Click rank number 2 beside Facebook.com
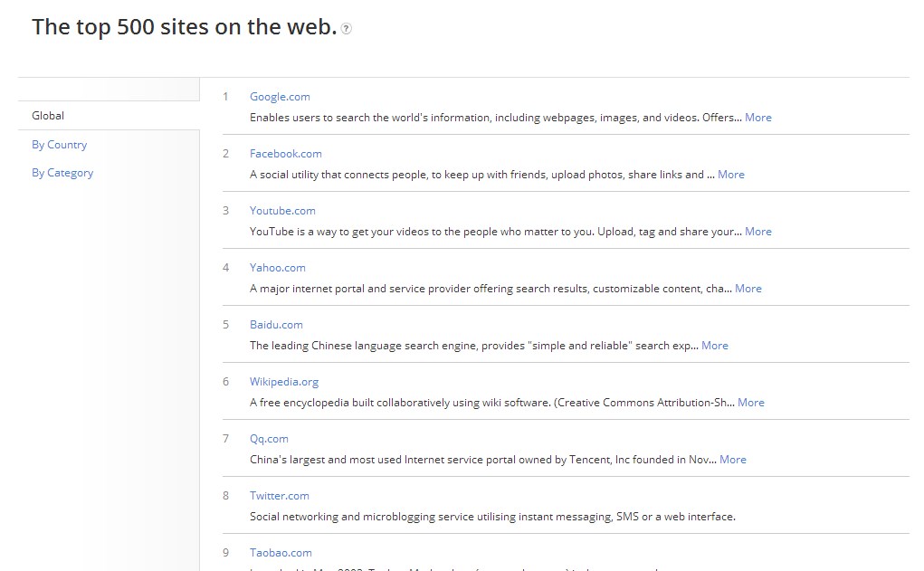 coord(225,154)
